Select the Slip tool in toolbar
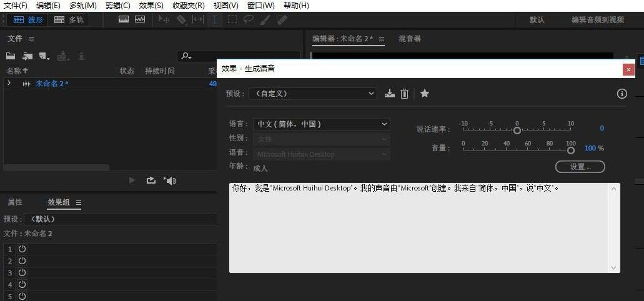Viewport: 644px width, 301px height. pos(198,19)
